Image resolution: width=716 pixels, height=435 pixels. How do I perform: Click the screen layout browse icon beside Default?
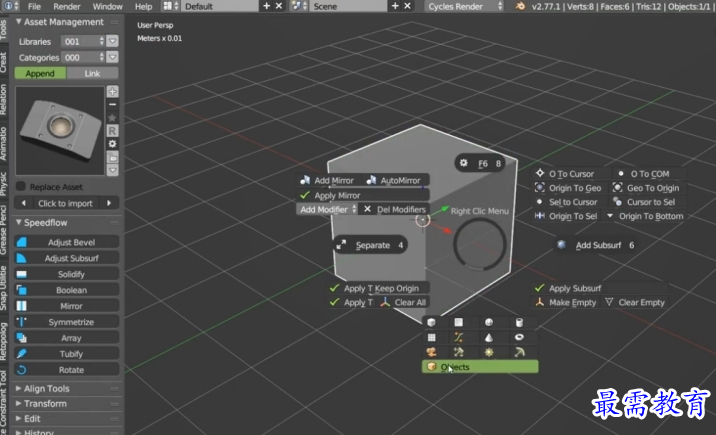tap(170, 6)
